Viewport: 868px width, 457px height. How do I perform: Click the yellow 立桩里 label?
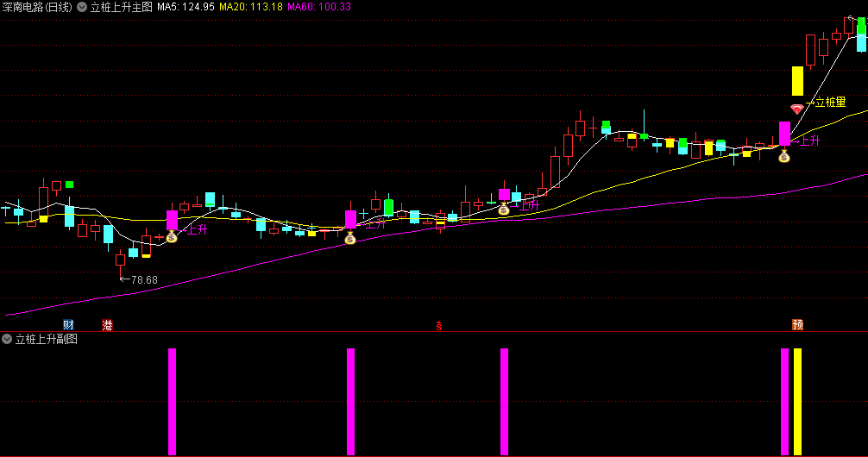pos(830,102)
